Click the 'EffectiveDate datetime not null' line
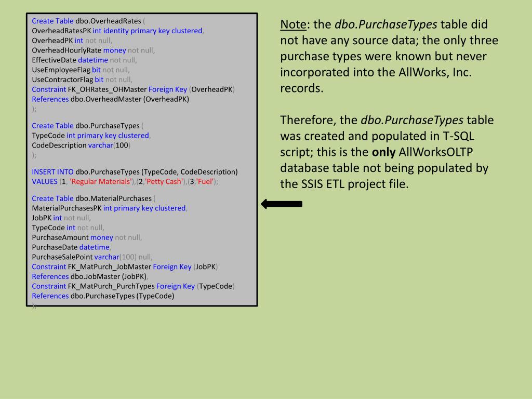The height and width of the screenshot is (399, 532). click(85, 60)
